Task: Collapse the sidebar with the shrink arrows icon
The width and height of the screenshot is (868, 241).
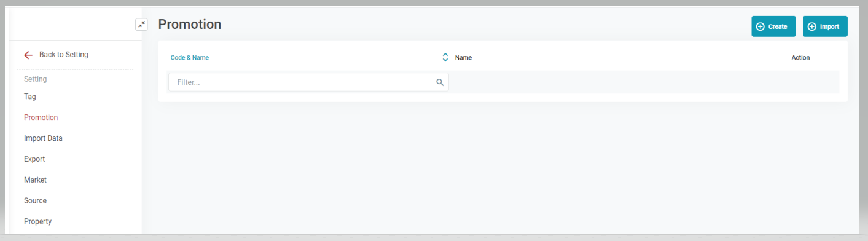Action: pos(141,25)
